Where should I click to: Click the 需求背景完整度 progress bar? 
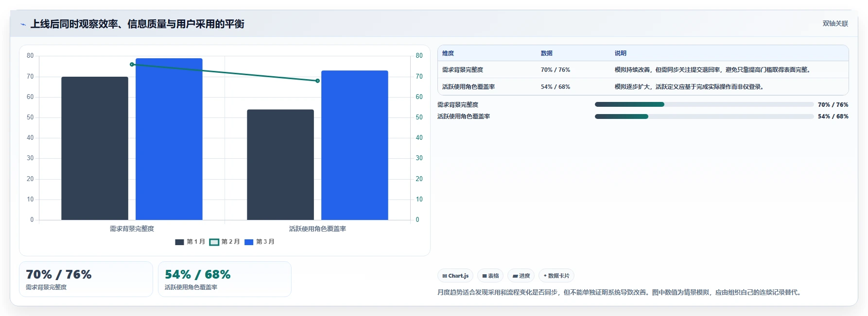(704, 104)
